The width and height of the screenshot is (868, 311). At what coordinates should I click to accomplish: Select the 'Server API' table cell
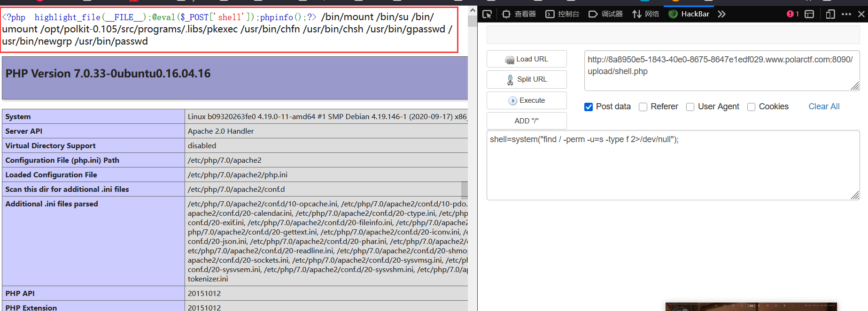point(93,131)
